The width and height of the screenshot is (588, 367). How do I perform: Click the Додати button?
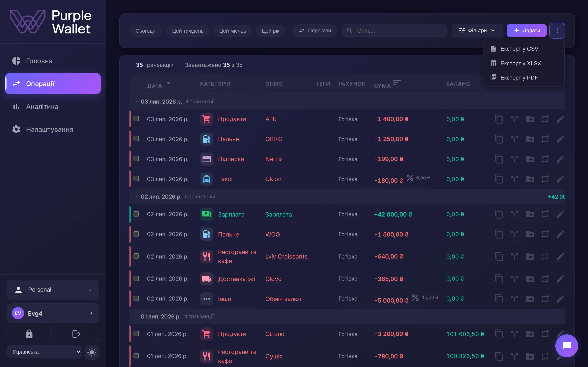pyautogui.click(x=527, y=31)
